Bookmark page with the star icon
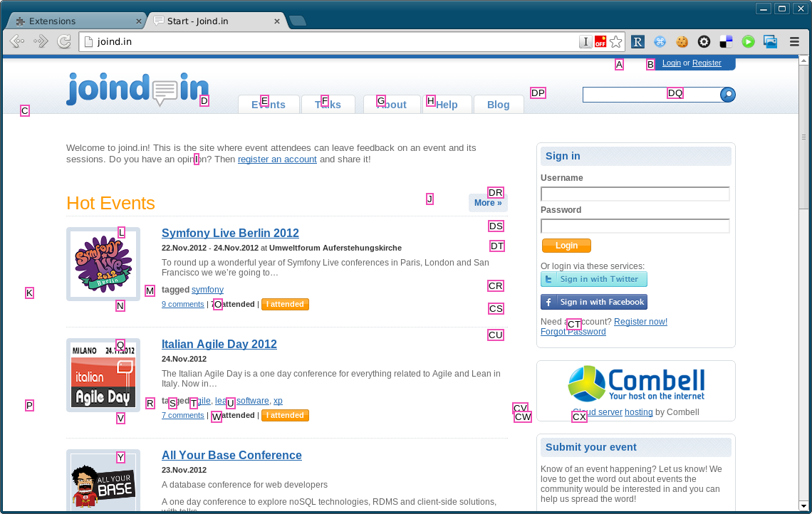Screen dimensions: 812x514 (615, 42)
